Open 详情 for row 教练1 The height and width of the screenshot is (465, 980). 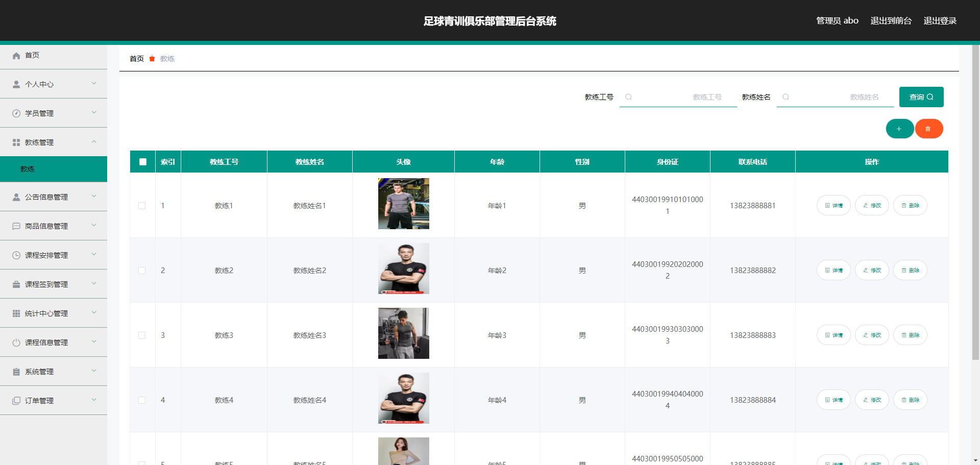[834, 205]
